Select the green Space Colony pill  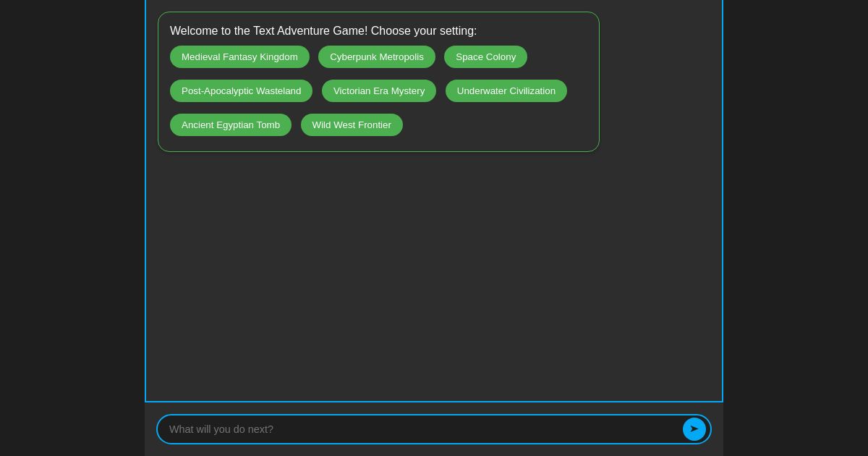(x=485, y=56)
